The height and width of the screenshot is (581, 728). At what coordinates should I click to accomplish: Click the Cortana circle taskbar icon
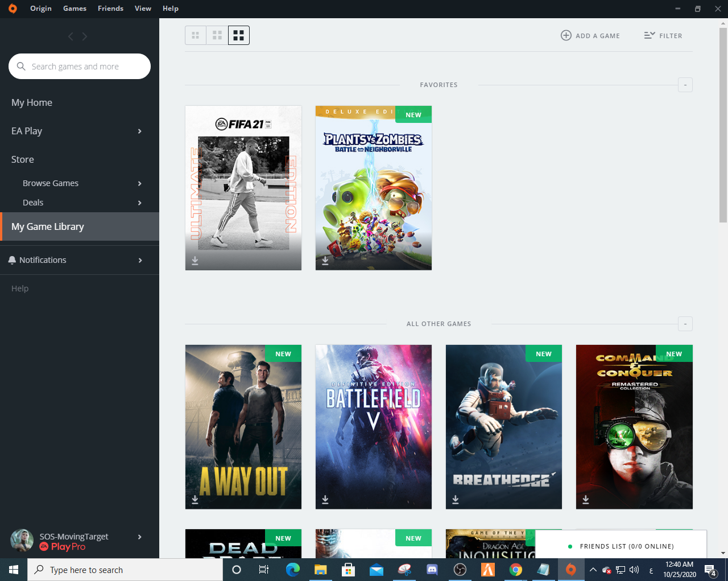click(x=237, y=570)
